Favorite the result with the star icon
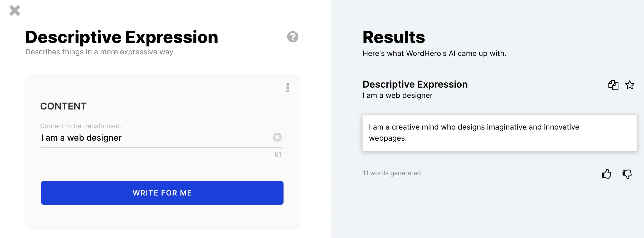The width and height of the screenshot is (644, 238). coord(630,85)
